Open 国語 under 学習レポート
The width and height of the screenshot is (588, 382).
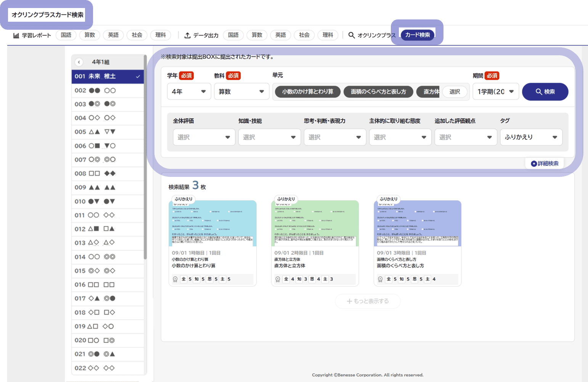coord(66,35)
